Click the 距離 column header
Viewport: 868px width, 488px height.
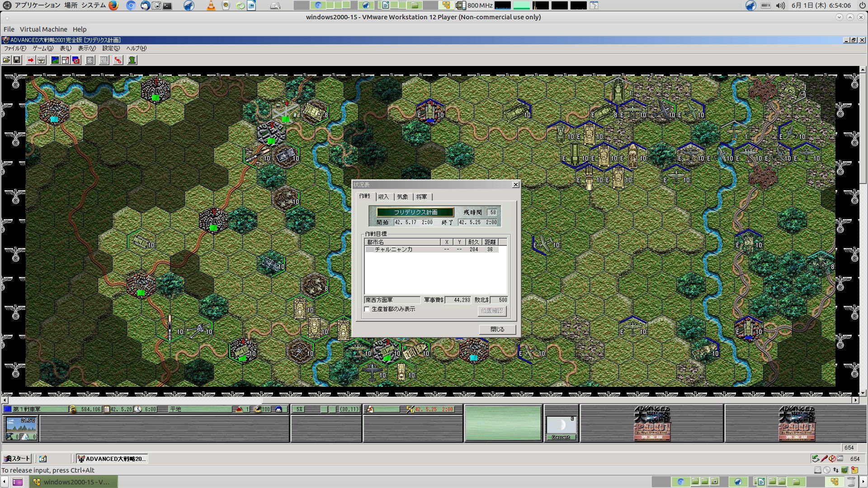pos(490,242)
